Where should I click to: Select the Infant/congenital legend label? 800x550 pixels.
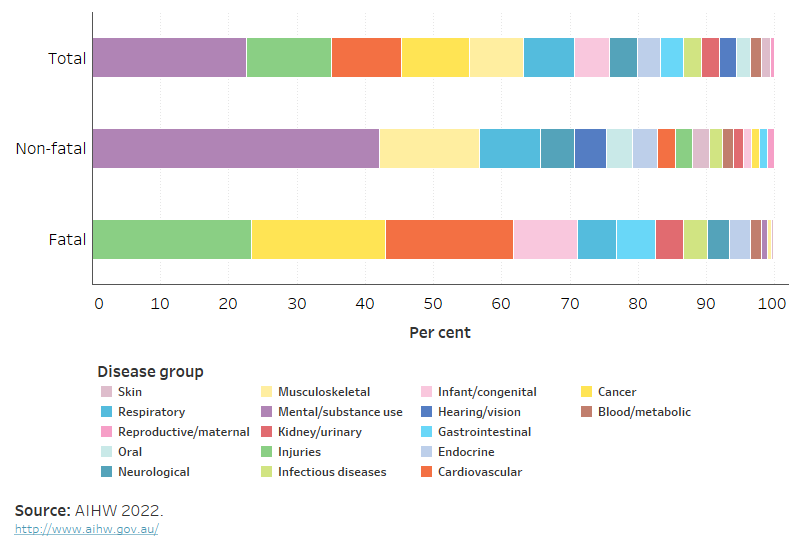click(x=487, y=392)
